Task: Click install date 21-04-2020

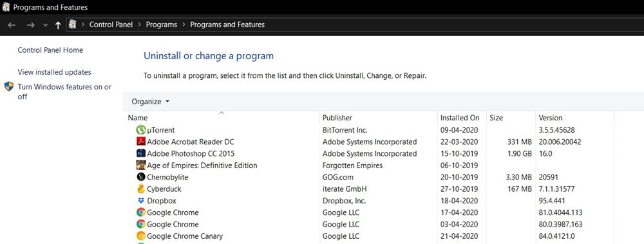Action: pos(459,236)
